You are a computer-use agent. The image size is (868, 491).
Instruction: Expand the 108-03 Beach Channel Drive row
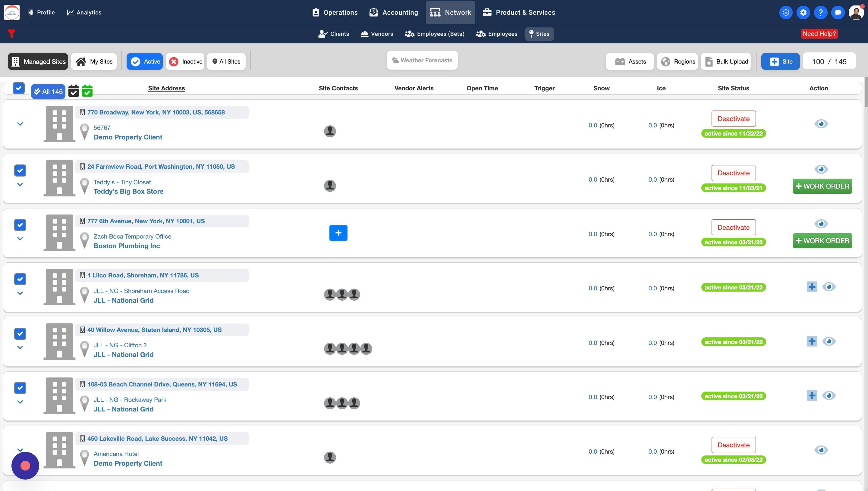pos(20,402)
